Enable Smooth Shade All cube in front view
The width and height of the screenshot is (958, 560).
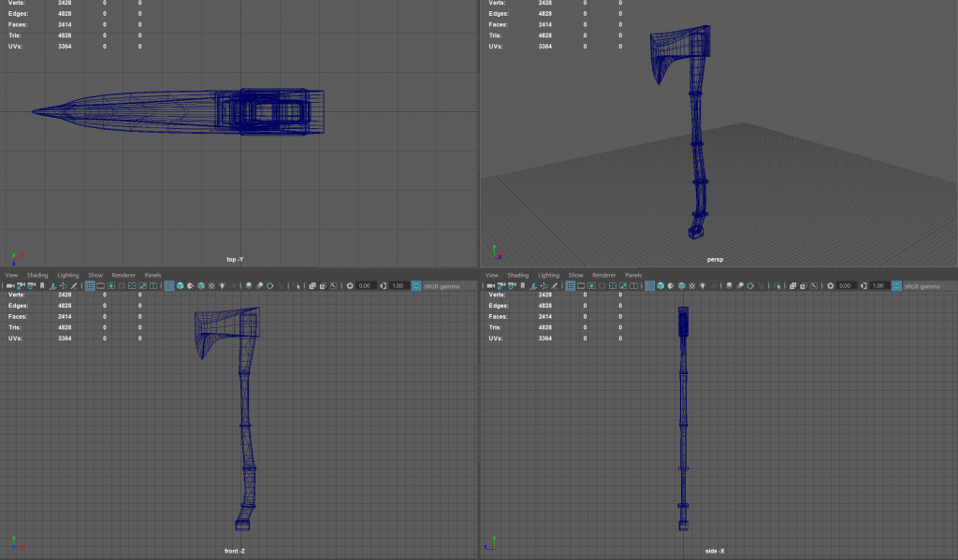pyautogui.click(x=180, y=285)
